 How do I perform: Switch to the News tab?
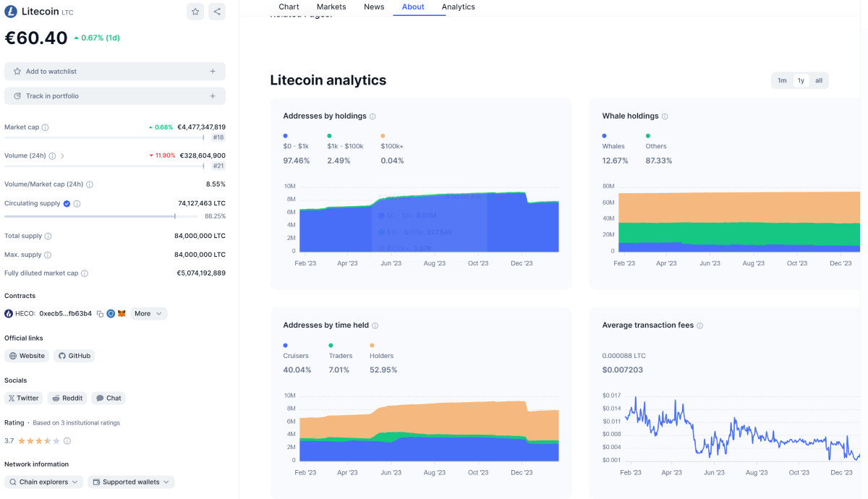374,7
